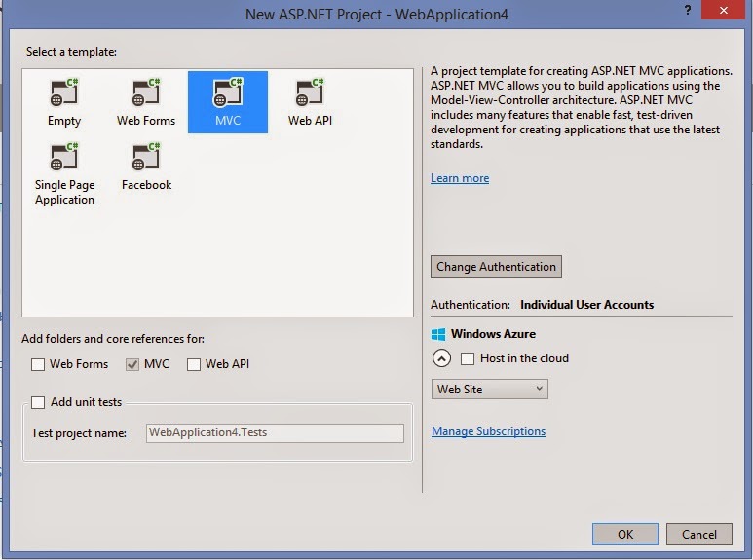Viewport: 753px width, 560px height.
Task: Check Add unit tests
Action: point(38,402)
